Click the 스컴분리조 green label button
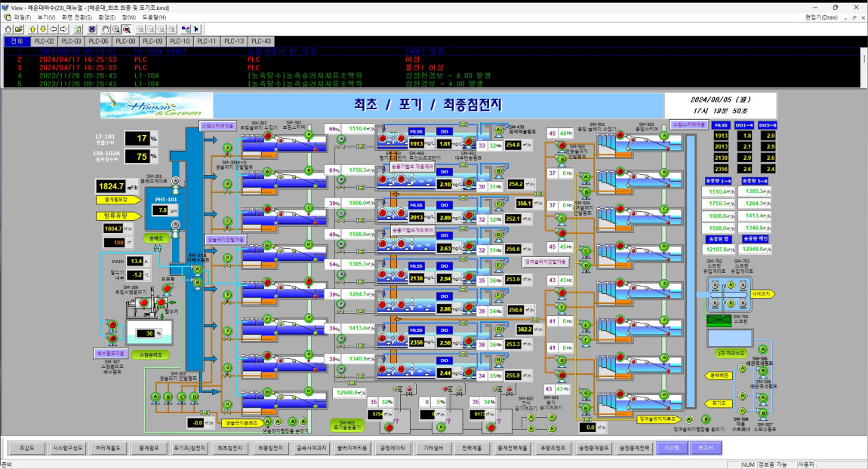868x469 pixels. click(x=150, y=354)
